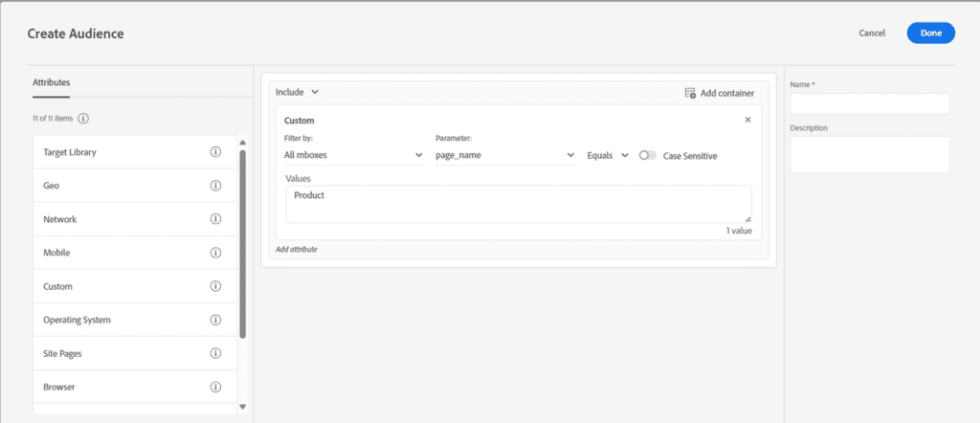The width and height of the screenshot is (980, 423).
Task: Click the Cancel button
Action: click(871, 33)
